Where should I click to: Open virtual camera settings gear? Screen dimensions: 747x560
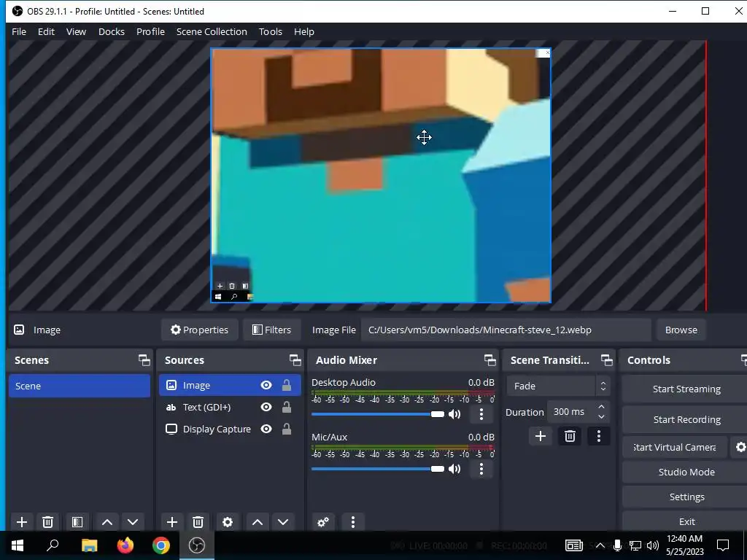click(x=740, y=447)
